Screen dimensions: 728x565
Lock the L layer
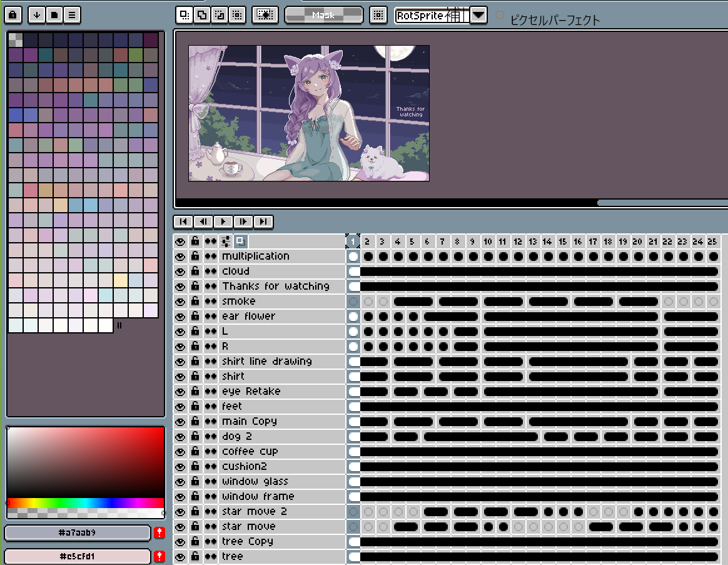click(x=196, y=331)
